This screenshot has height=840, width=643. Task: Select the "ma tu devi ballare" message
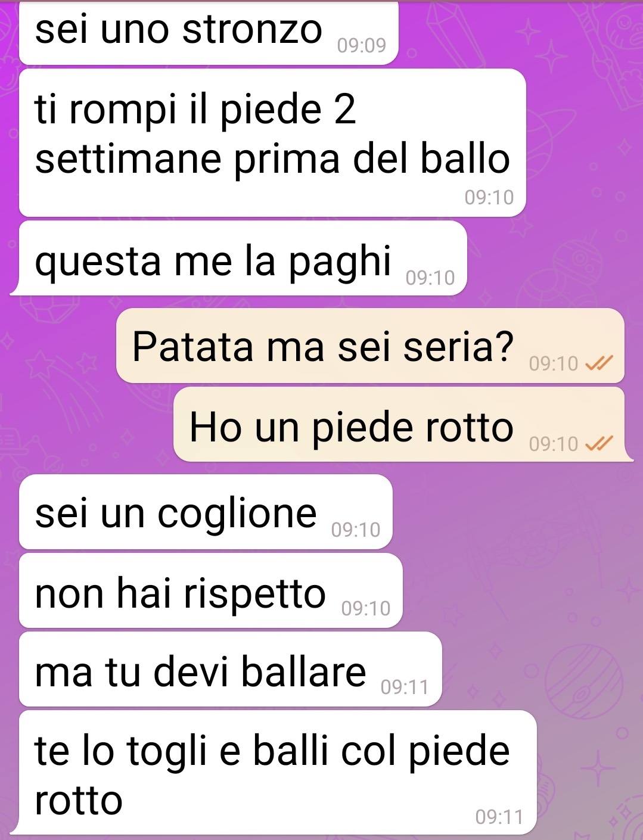click(x=231, y=669)
